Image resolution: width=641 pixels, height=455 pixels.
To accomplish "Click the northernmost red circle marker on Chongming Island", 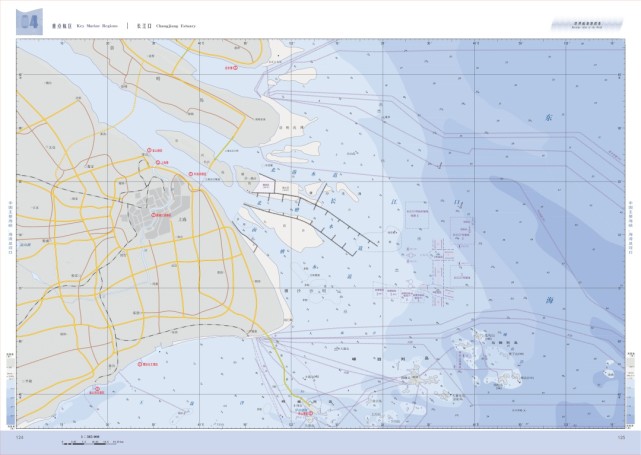I will [x=229, y=68].
